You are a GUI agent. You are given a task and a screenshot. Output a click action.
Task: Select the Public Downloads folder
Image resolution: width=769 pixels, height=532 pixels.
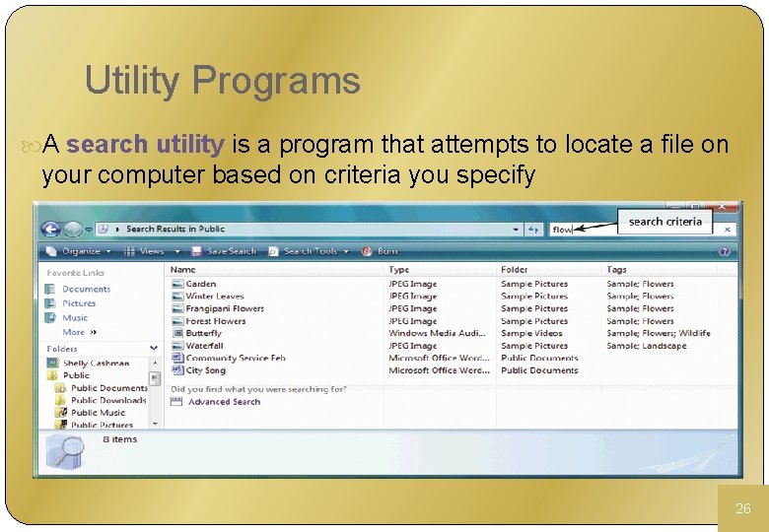pyautogui.click(x=108, y=400)
